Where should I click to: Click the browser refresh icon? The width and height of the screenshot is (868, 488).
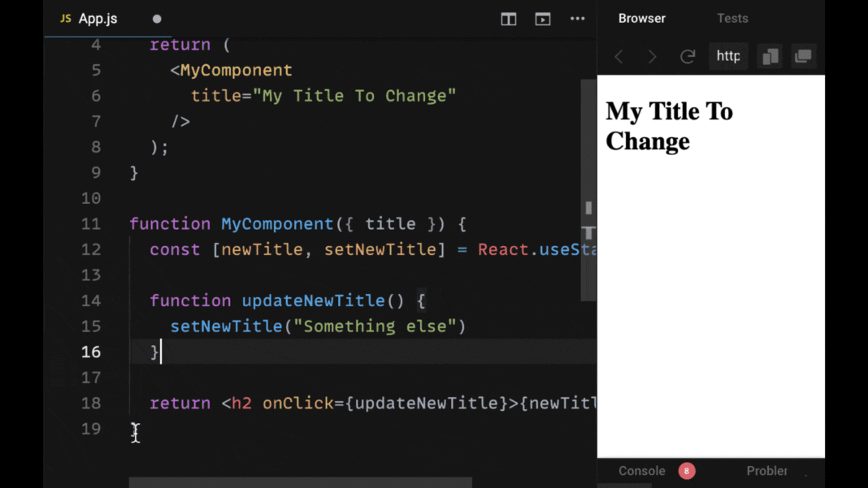coord(687,56)
